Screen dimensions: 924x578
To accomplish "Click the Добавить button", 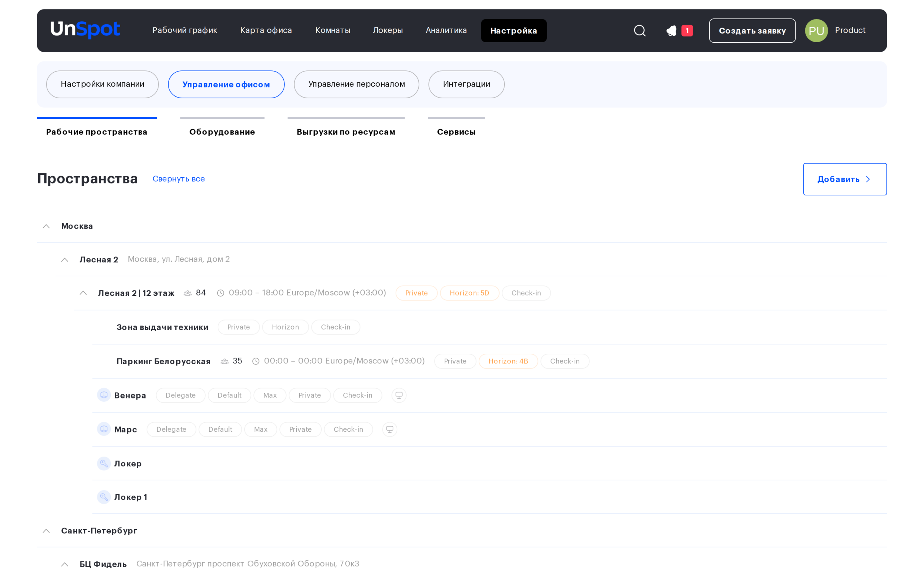I will click(x=845, y=179).
